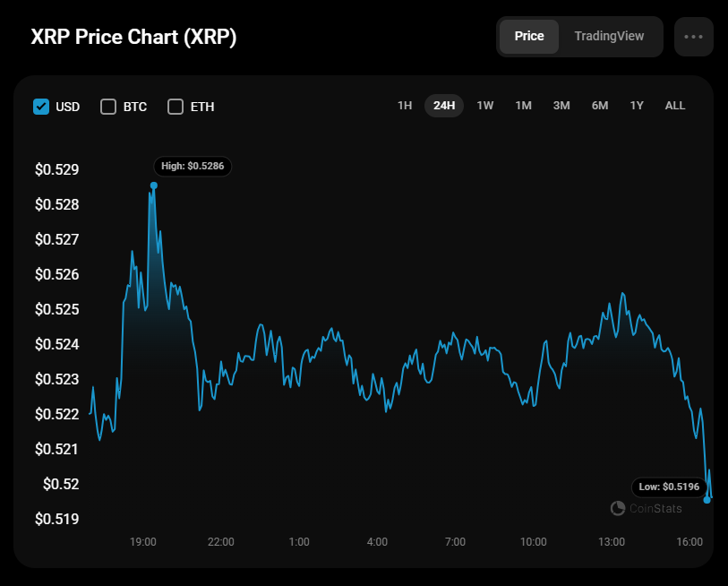
Task: Click the low price point dot
Action: 707,500
